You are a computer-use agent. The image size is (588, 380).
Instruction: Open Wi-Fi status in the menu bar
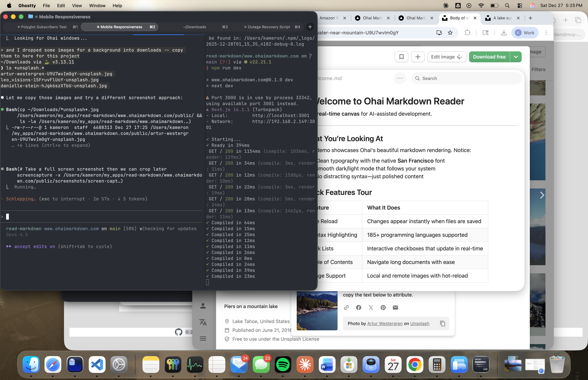481,5
